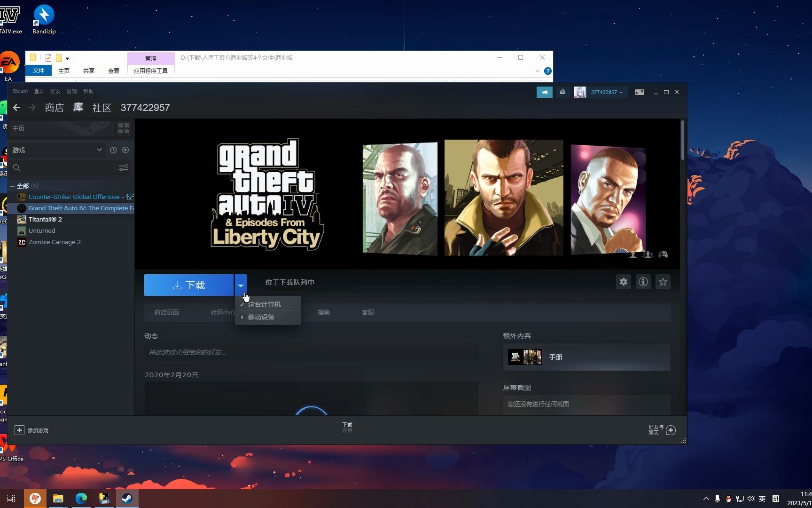Click the EA desktop icon

(x=8, y=67)
